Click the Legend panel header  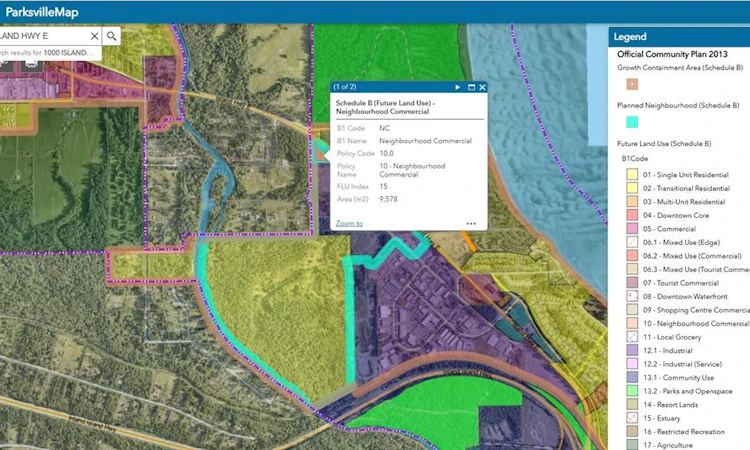coord(679,37)
